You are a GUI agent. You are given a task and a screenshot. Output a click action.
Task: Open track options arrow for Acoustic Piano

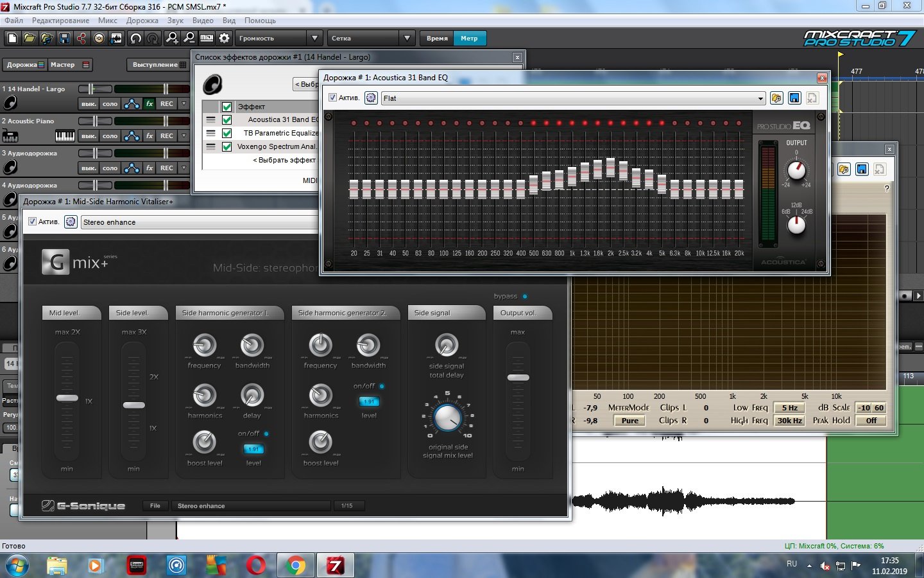(x=184, y=136)
